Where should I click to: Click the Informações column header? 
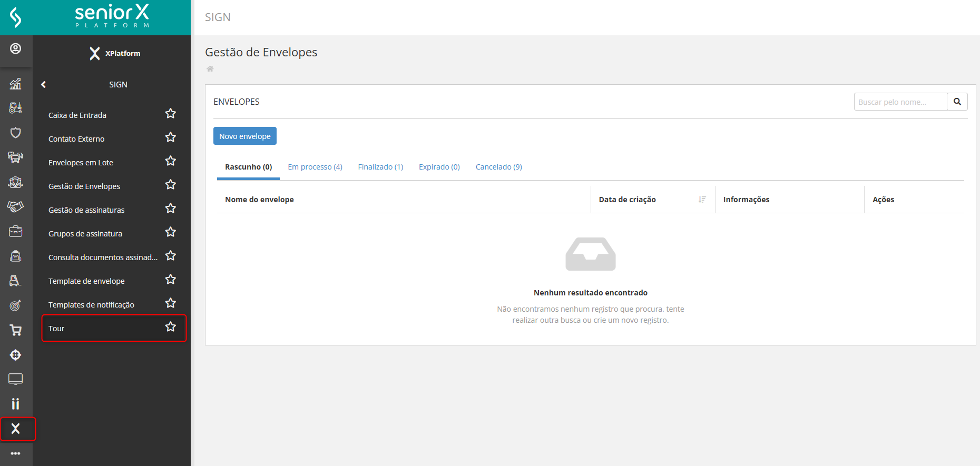pos(746,200)
